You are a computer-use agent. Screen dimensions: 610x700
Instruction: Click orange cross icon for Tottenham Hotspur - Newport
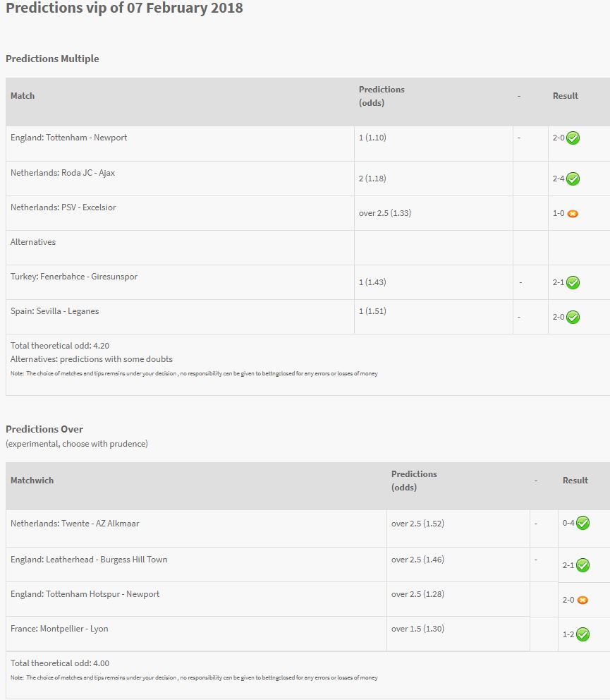pos(582,600)
